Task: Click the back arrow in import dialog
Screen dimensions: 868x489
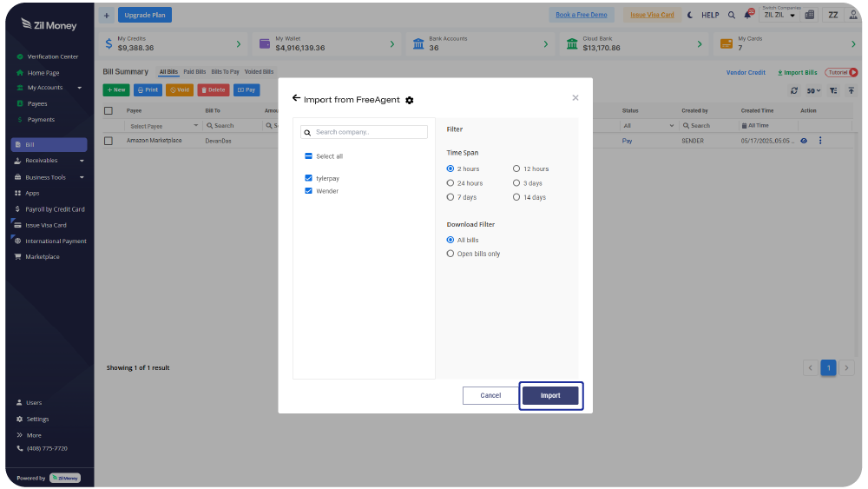Action: point(296,99)
